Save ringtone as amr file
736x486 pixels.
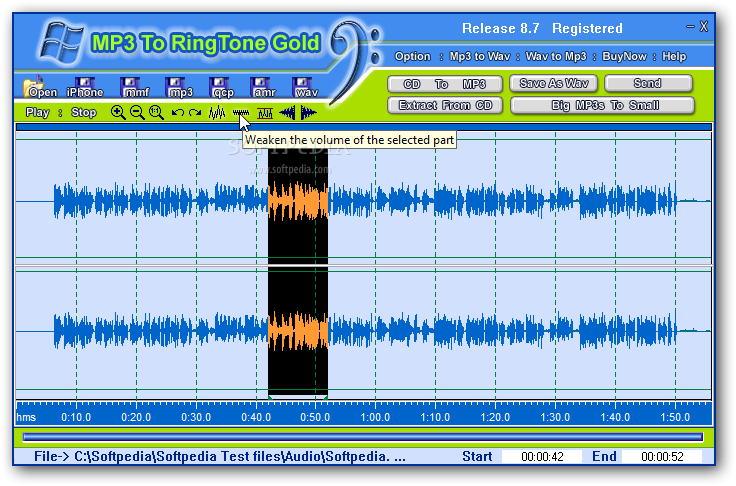coord(263,87)
